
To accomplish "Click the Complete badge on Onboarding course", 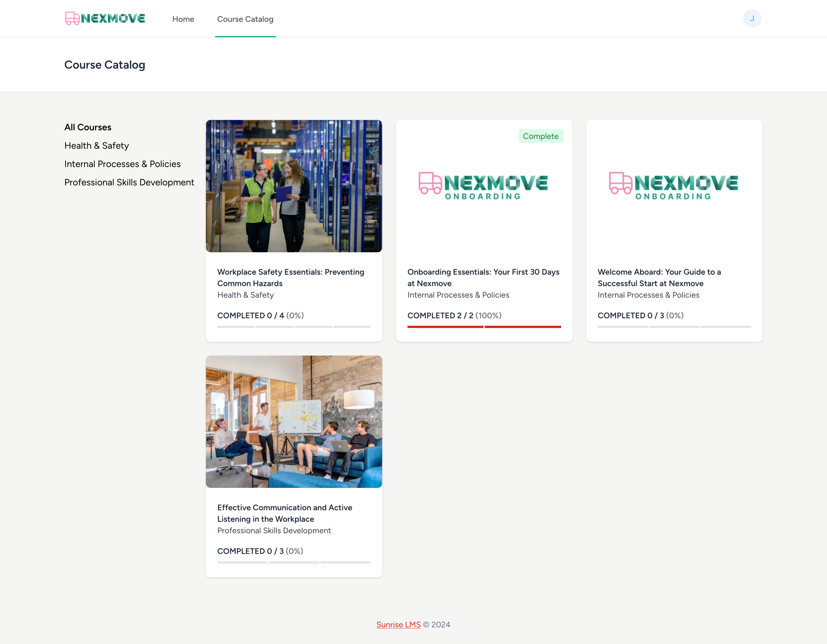I will click(x=540, y=136).
